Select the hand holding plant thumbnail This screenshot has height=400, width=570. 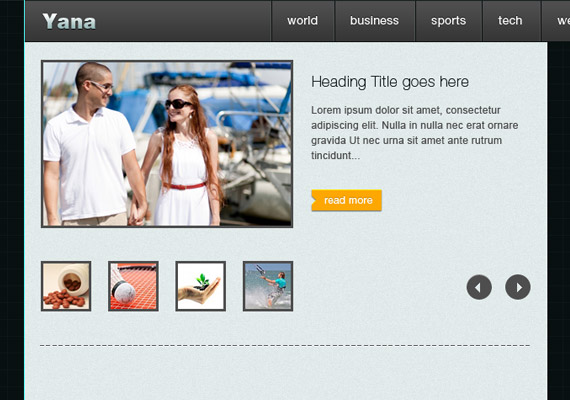click(201, 286)
